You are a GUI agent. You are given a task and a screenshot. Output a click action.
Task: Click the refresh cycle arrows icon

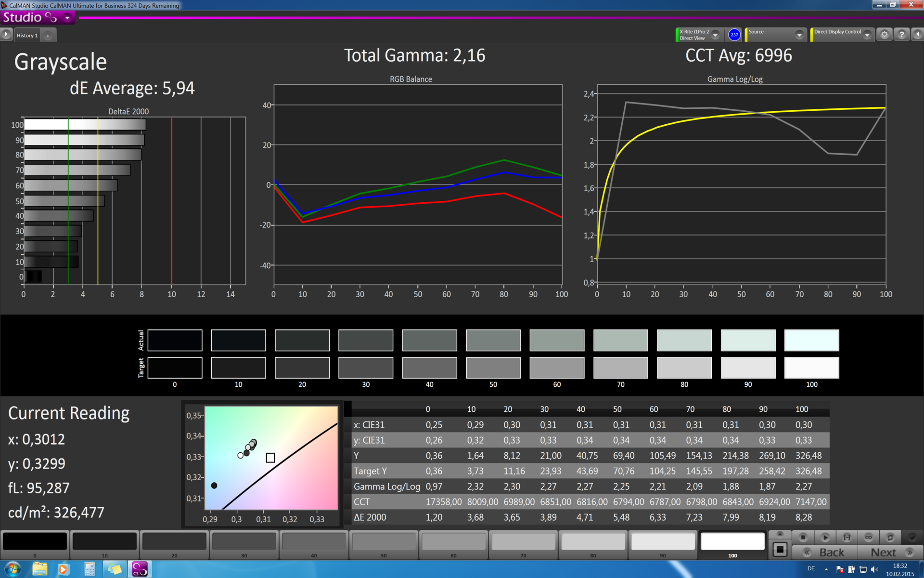pyautogui.click(x=890, y=537)
